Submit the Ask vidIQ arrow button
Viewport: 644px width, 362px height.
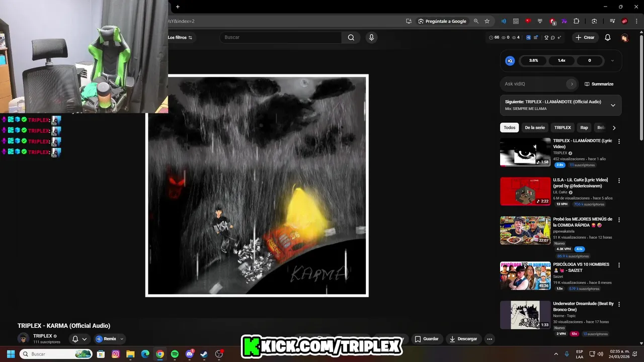571,84
